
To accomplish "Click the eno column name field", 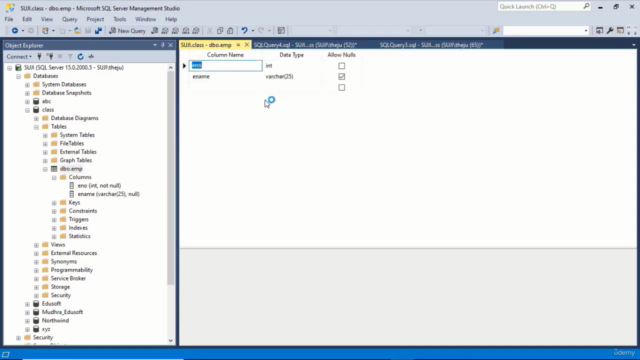I will [226, 65].
